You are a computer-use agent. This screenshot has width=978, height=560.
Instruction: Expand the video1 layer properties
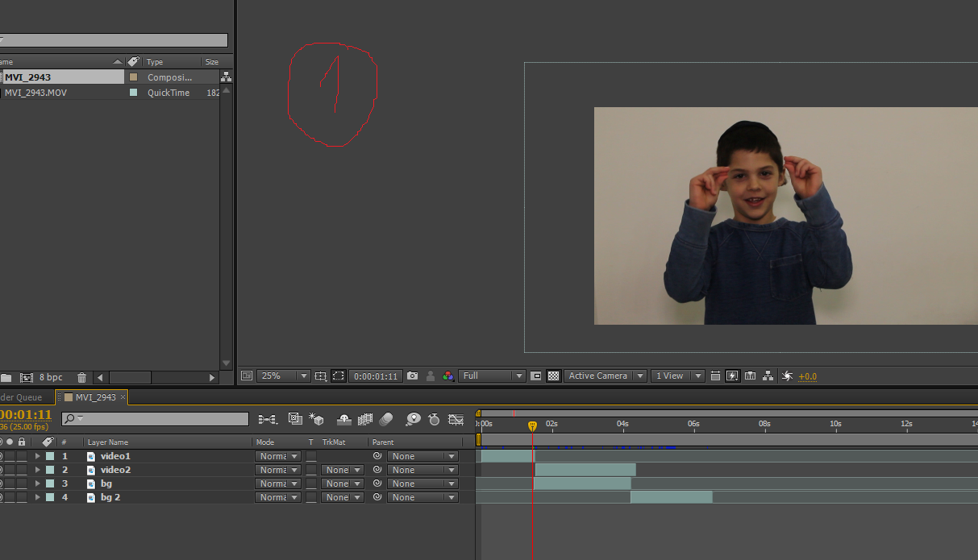(37, 456)
